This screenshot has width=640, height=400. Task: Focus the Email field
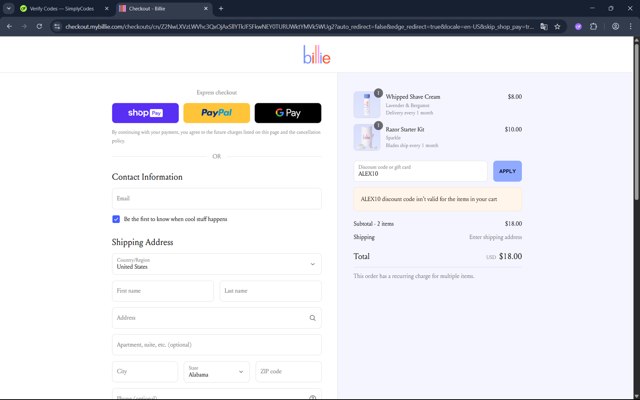click(216, 199)
